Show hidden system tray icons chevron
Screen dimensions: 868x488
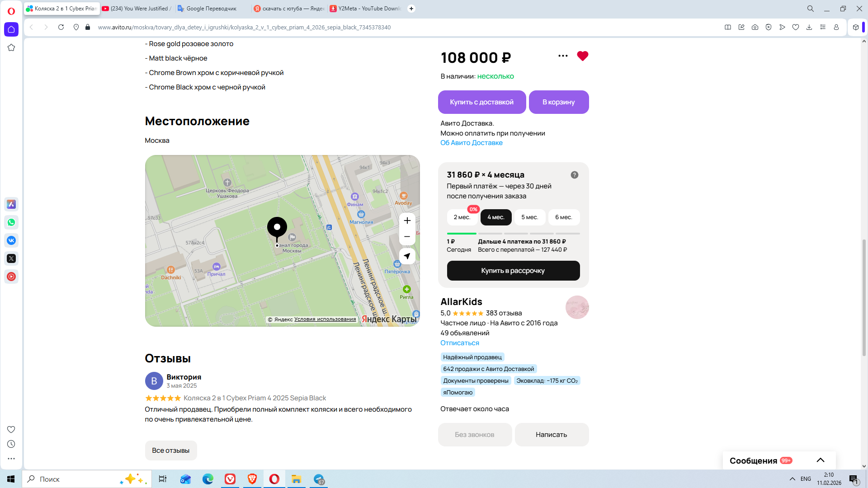(x=792, y=479)
